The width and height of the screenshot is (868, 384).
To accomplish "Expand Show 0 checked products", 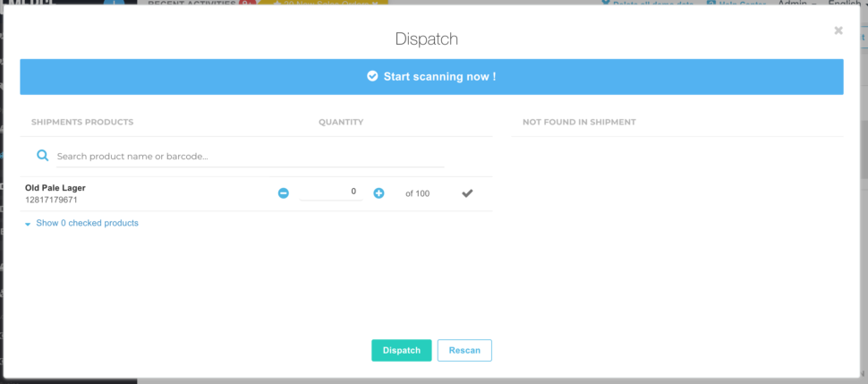I will (x=82, y=223).
